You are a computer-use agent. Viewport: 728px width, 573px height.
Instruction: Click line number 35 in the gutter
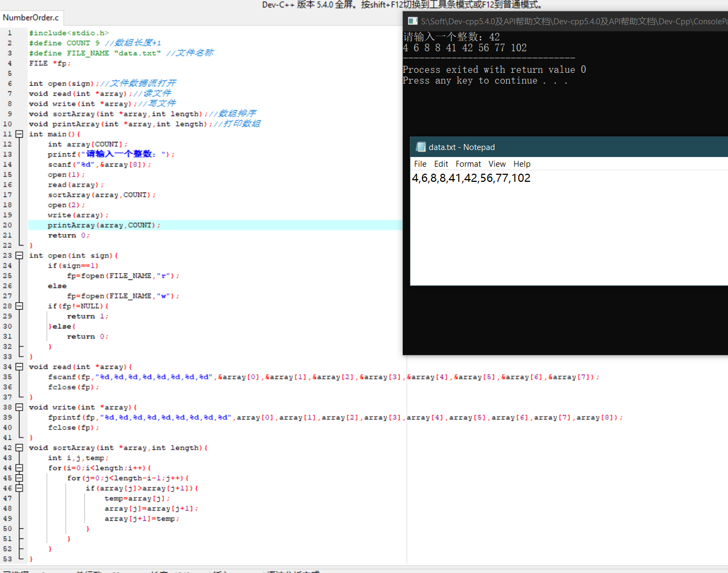pos(8,377)
